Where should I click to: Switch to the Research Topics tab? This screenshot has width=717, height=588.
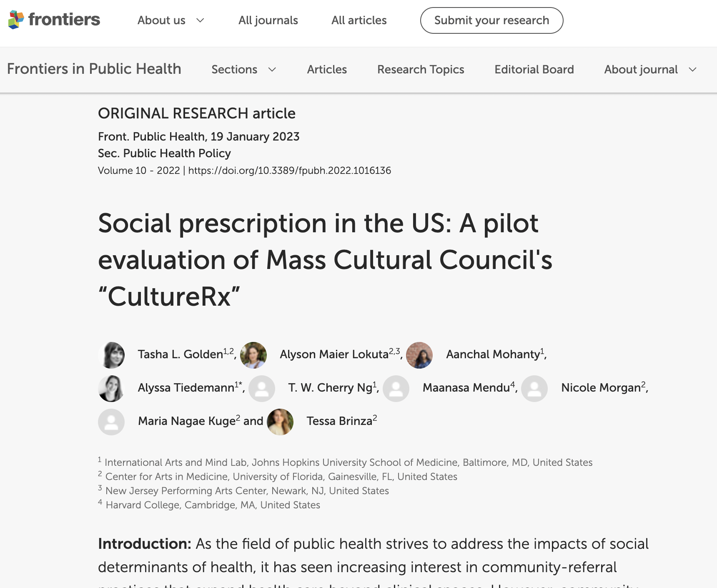click(x=421, y=69)
